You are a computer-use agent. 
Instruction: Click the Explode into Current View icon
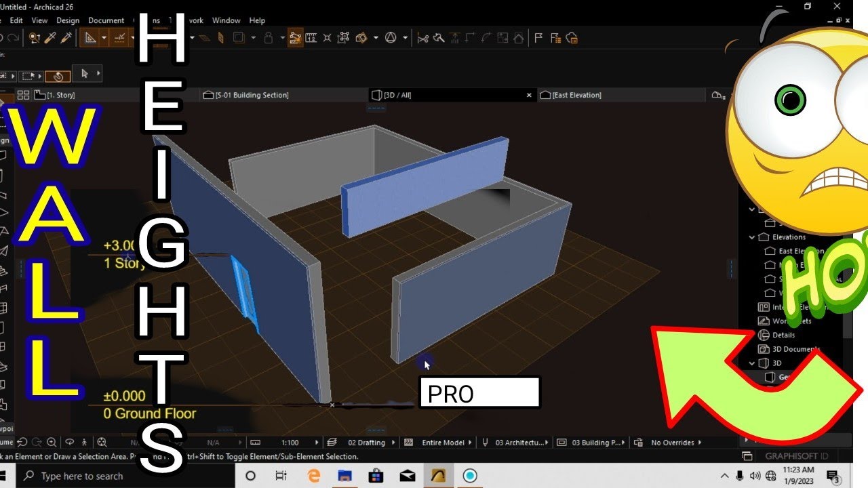click(x=328, y=38)
